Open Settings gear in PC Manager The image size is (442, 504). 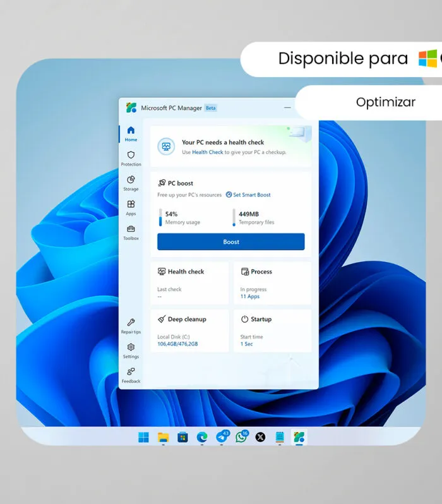click(x=131, y=351)
